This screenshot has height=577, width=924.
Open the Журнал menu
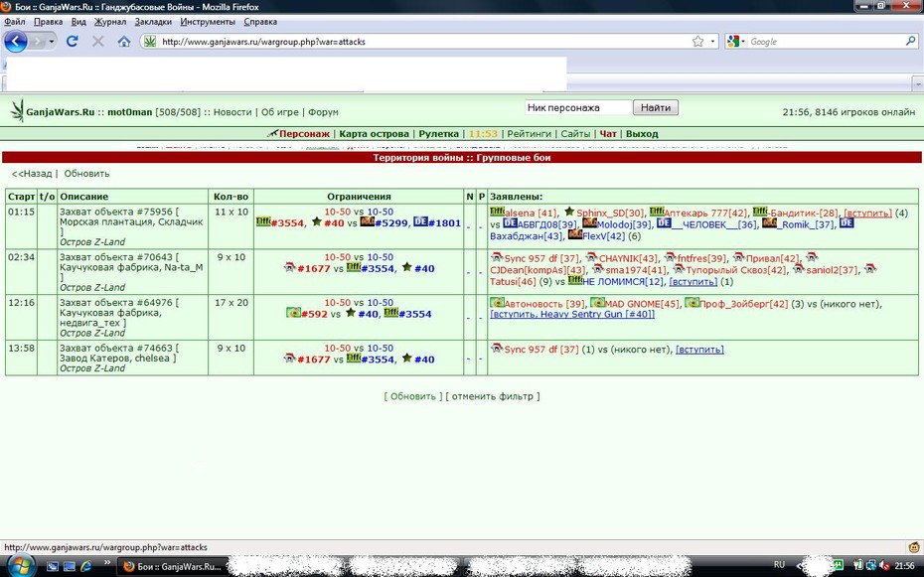click(x=110, y=22)
